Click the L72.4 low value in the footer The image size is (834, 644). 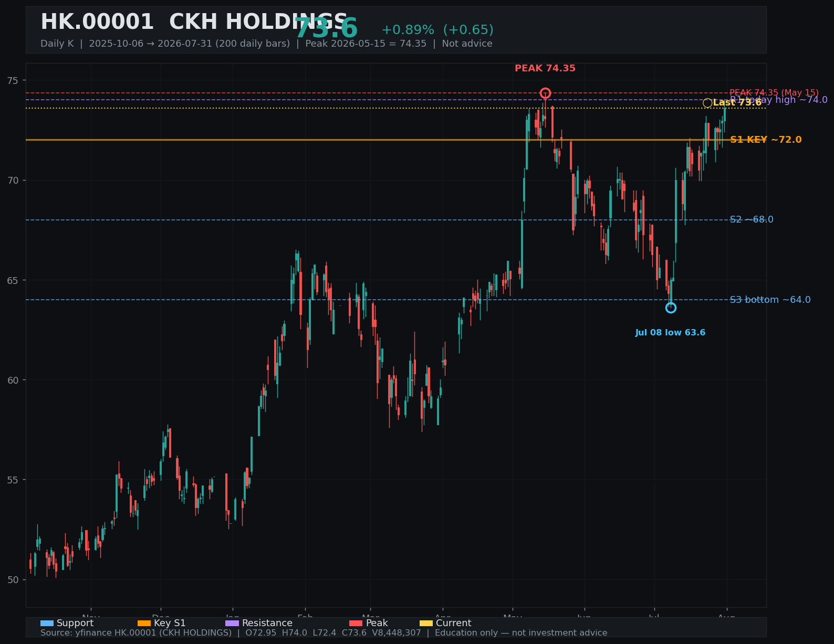pos(325,633)
